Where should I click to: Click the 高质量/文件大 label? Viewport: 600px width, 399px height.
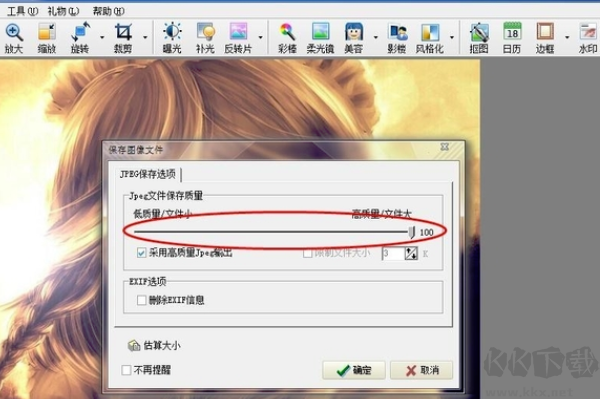point(381,213)
